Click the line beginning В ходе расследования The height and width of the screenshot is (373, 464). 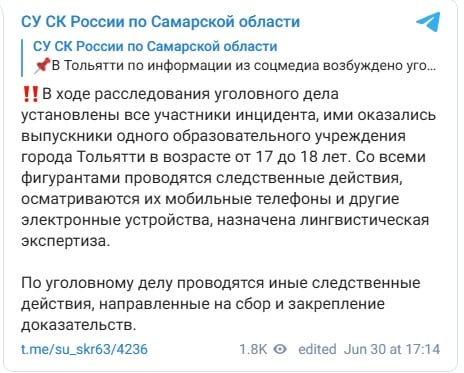click(190, 94)
